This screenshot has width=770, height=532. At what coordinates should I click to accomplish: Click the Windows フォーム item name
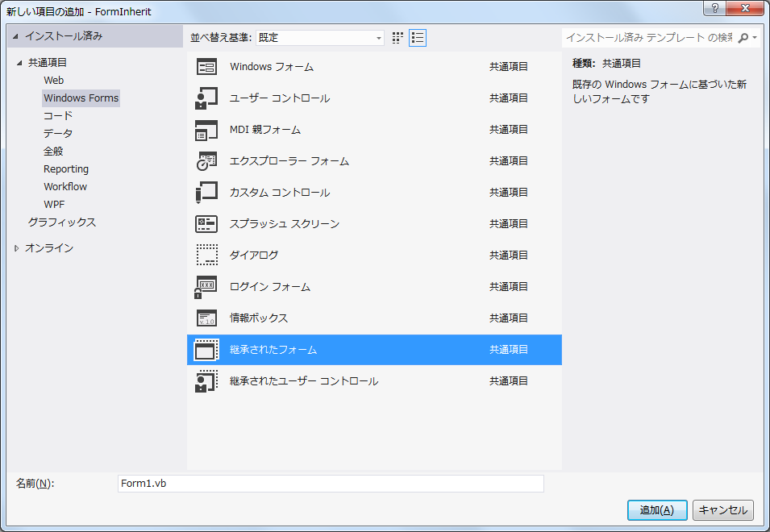(272, 67)
